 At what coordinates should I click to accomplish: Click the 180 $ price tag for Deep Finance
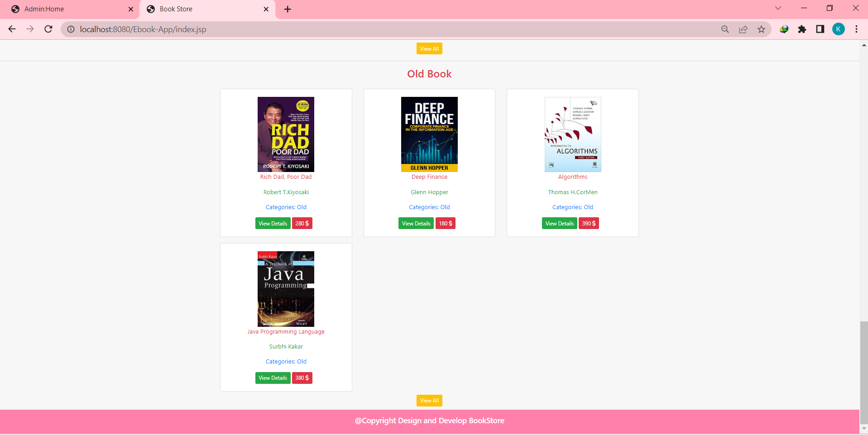[x=445, y=223]
